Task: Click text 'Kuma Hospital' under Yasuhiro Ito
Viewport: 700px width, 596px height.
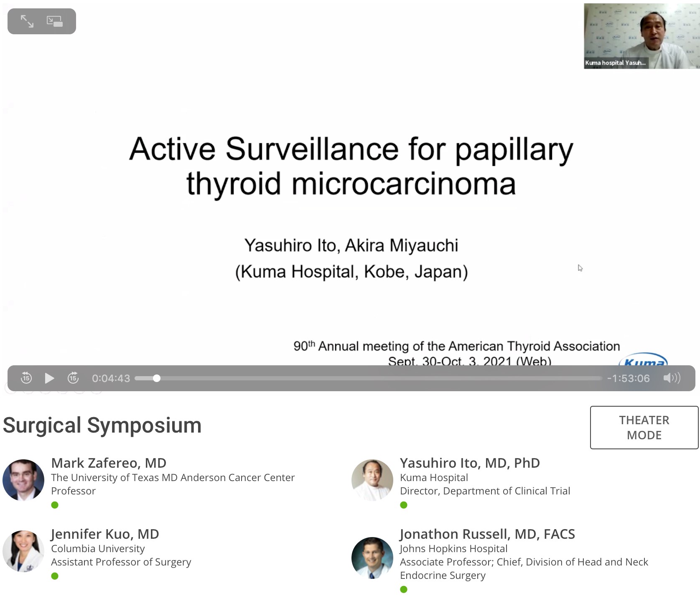Action: (x=434, y=477)
